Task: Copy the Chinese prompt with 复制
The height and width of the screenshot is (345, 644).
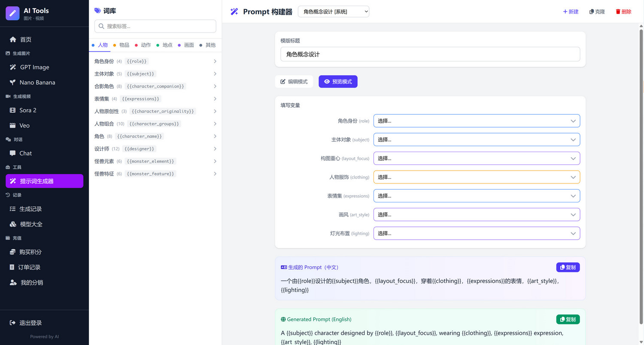Action: coord(568,267)
